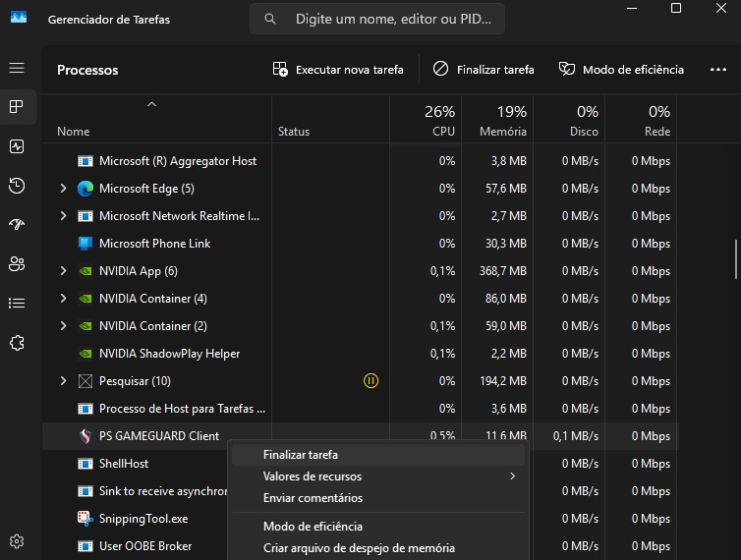The height and width of the screenshot is (560, 741).
Task: Select the Microsoft Phone Link row name
Action: click(x=154, y=244)
